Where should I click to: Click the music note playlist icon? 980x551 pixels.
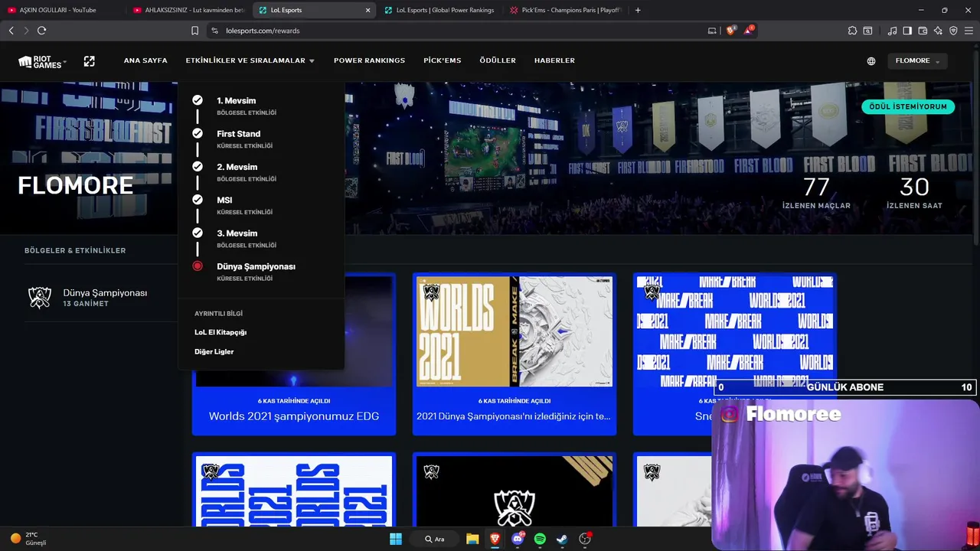892,31
